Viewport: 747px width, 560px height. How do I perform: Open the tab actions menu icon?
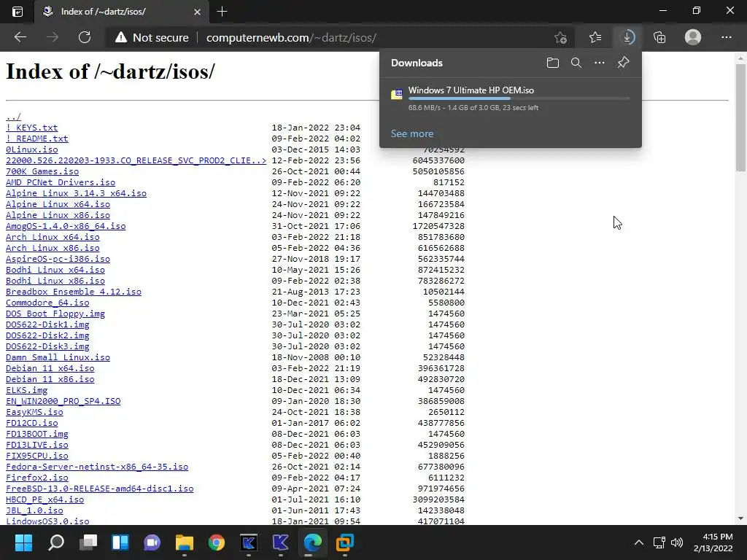[18, 12]
